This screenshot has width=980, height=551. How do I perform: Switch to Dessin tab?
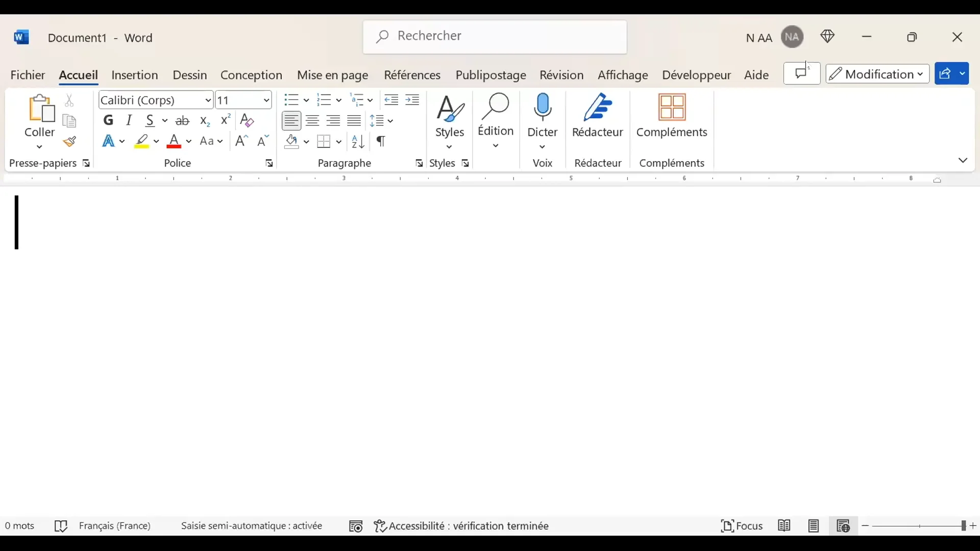(x=190, y=76)
